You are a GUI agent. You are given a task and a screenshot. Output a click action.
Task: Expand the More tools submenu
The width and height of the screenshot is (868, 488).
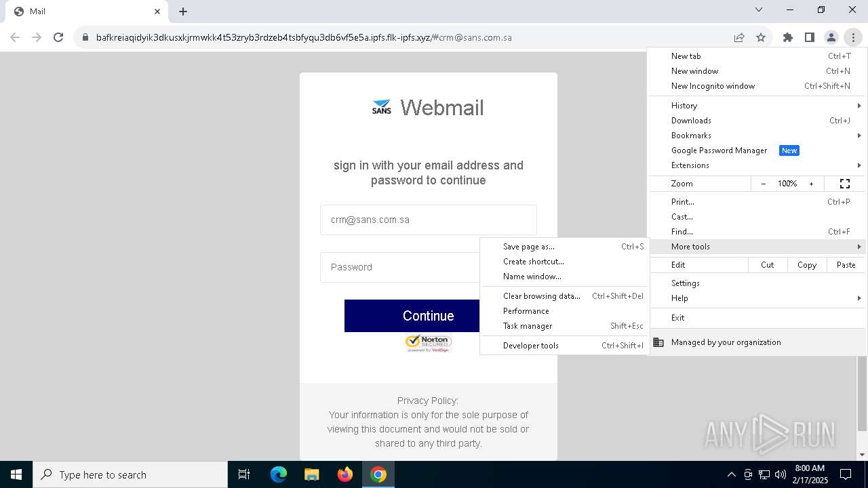coord(757,247)
